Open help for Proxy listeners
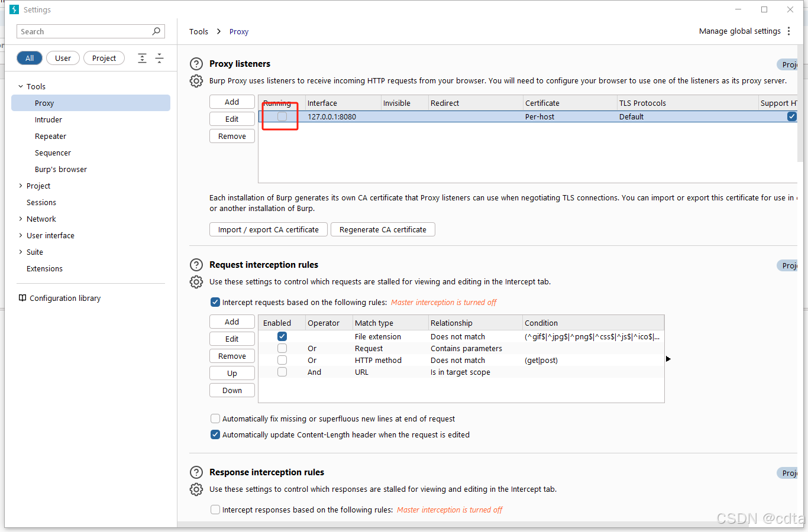808x532 pixels. coord(196,64)
